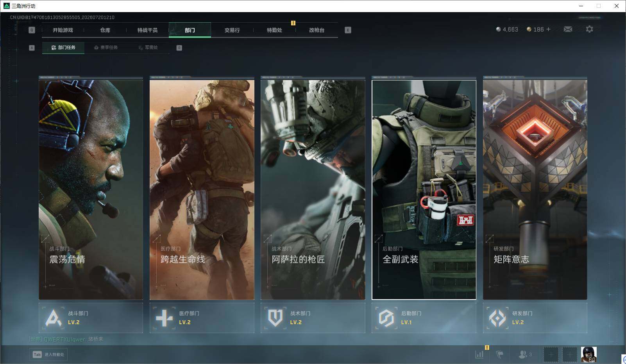Open the 震荡危情 combat department card
626x364 pixels.
coord(91,190)
